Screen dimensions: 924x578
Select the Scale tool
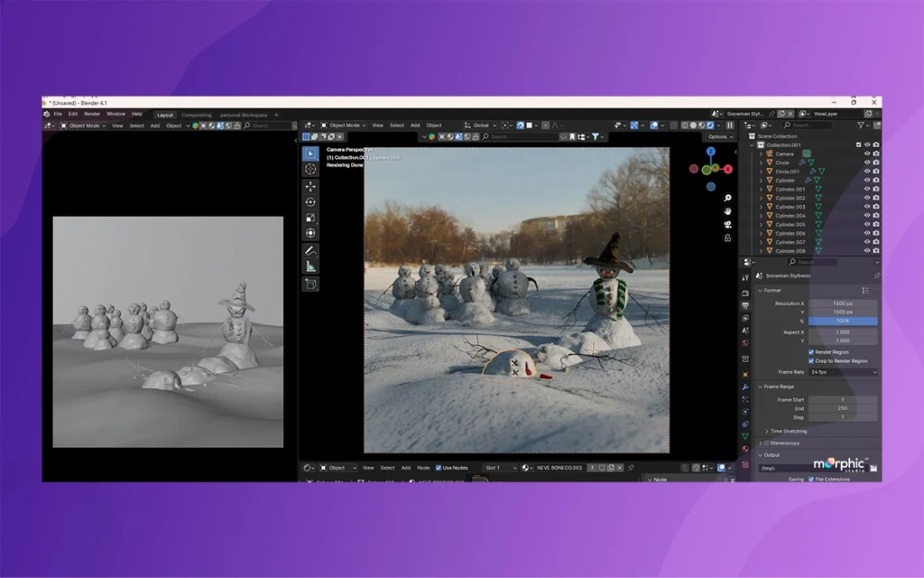(310, 218)
